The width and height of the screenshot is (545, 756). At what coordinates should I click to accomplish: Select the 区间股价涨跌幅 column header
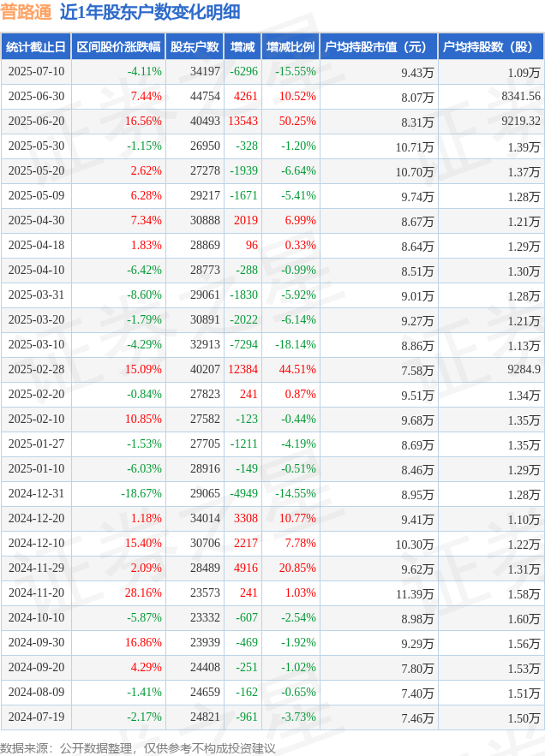coord(118,47)
